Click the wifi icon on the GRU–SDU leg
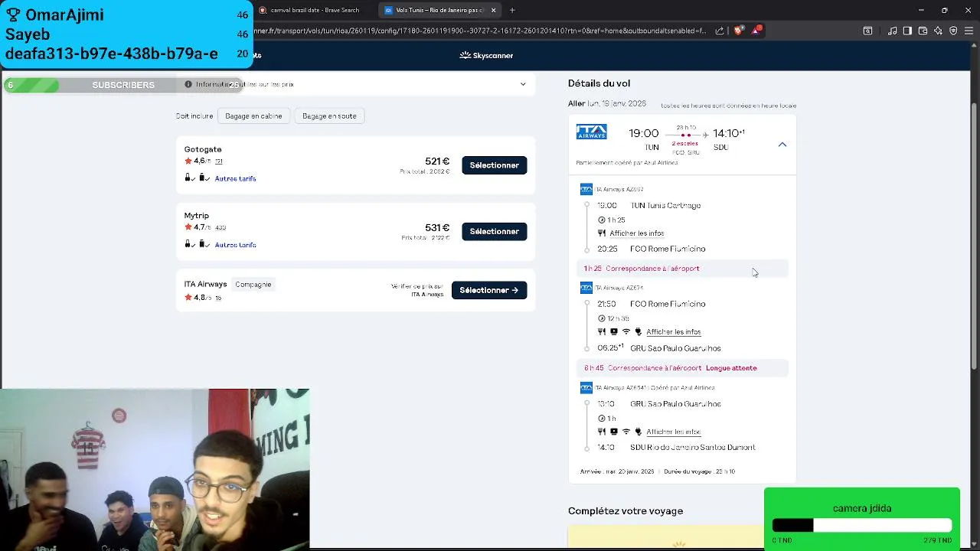The image size is (980, 551). click(x=626, y=432)
